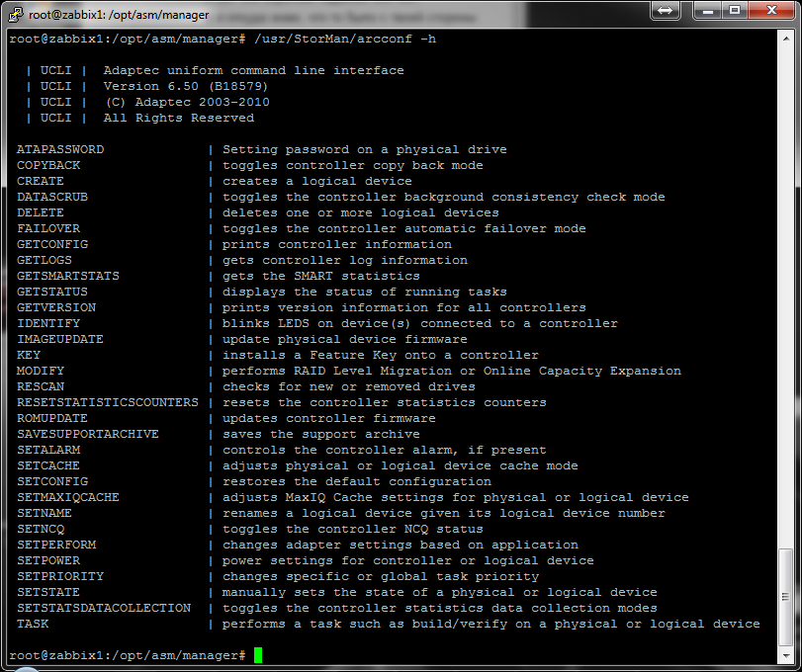Click the scrollbar down arrow
The height and width of the screenshot is (672, 802).
785,656
